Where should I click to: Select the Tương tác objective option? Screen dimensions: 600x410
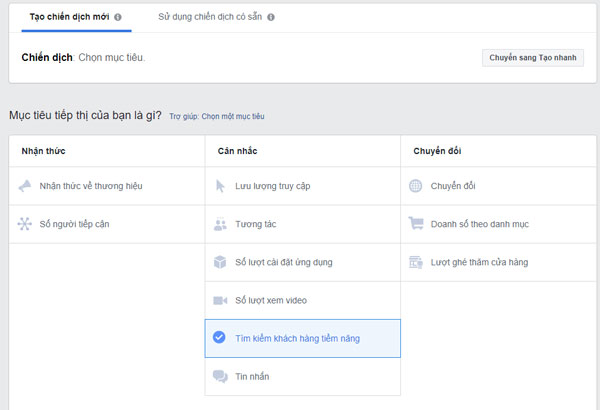point(303,224)
